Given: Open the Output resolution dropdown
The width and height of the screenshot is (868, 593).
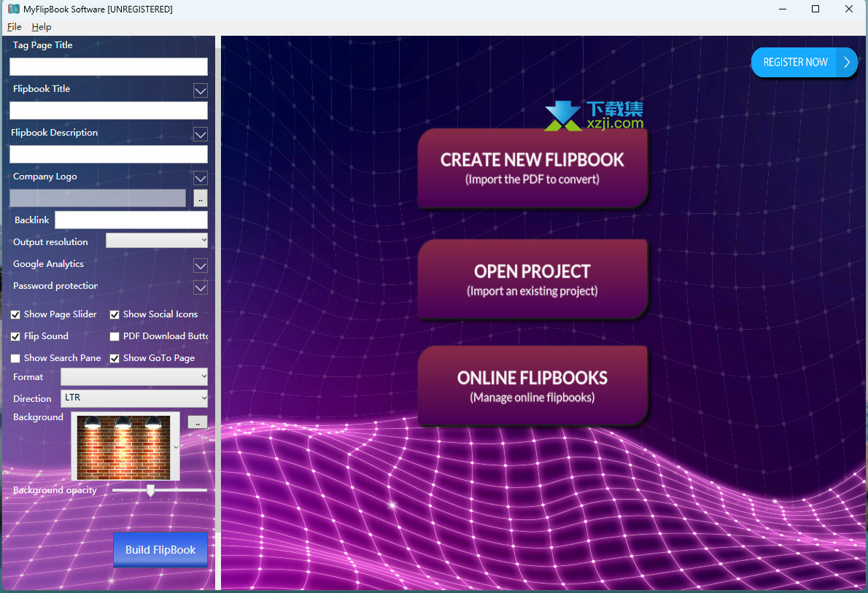Looking at the screenshot, I should coord(157,240).
